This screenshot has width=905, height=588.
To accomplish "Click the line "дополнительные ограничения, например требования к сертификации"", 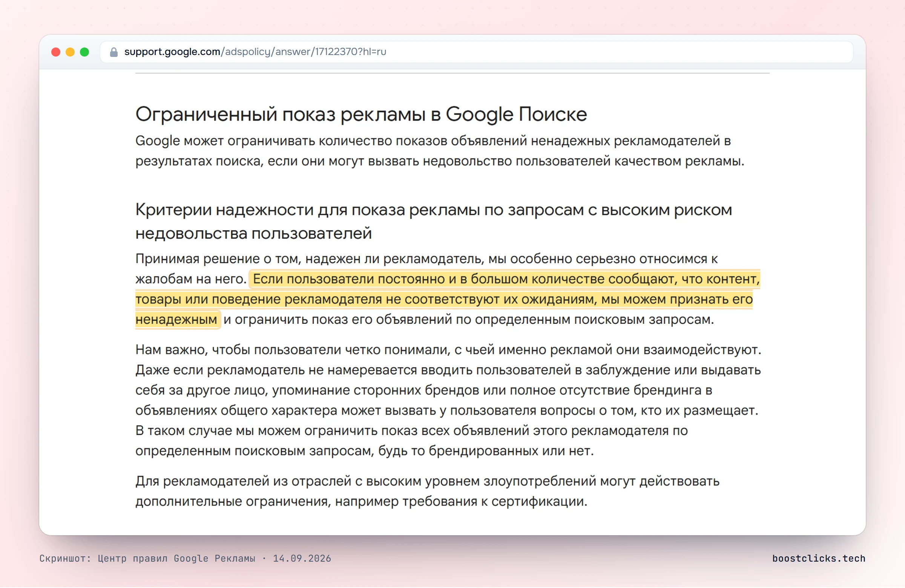I will [x=361, y=502].
